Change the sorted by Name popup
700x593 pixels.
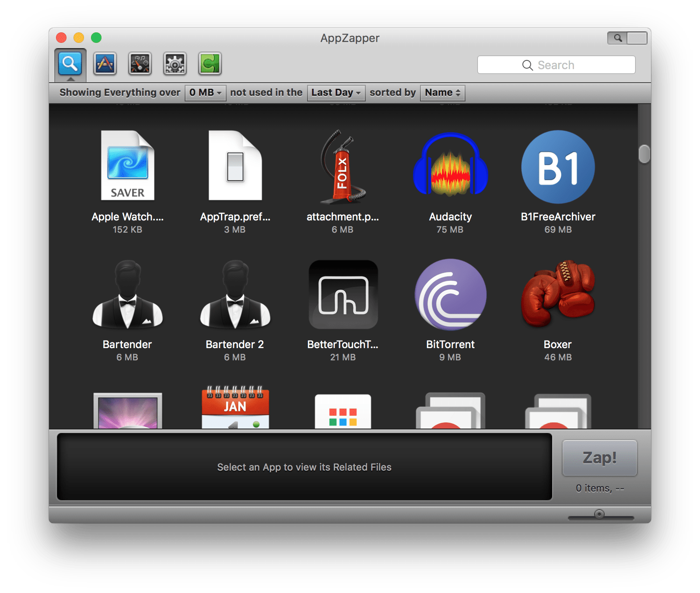[x=442, y=93]
